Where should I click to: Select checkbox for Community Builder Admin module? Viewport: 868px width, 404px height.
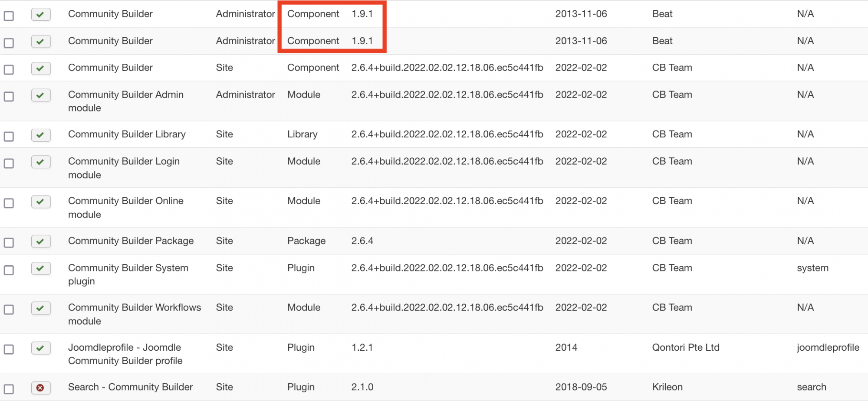point(9,97)
